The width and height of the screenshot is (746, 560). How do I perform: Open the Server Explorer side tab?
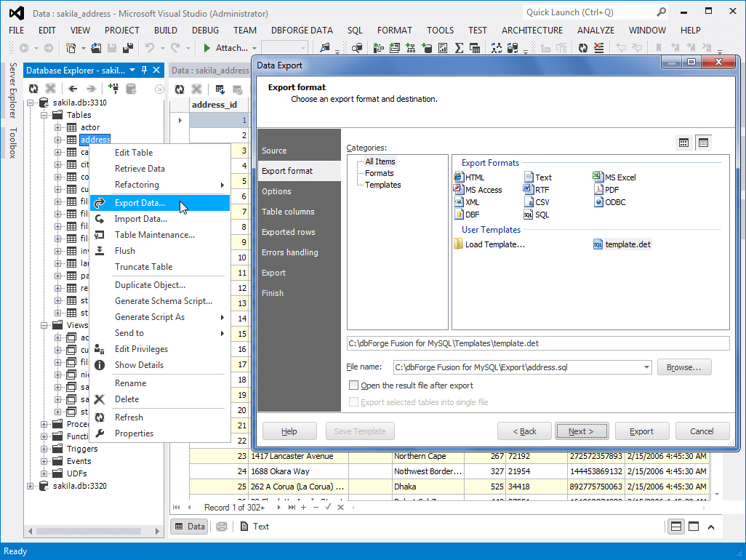coord(13,90)
